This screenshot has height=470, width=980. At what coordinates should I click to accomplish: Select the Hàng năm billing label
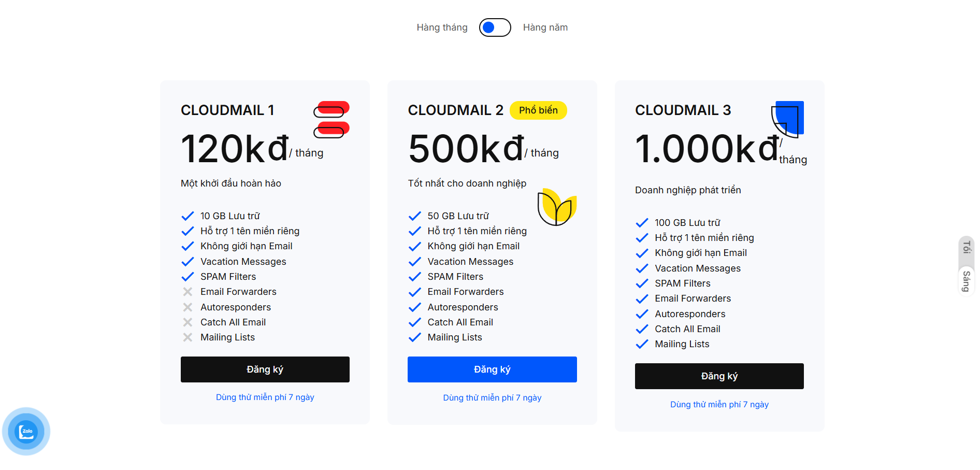click(545, 27)
